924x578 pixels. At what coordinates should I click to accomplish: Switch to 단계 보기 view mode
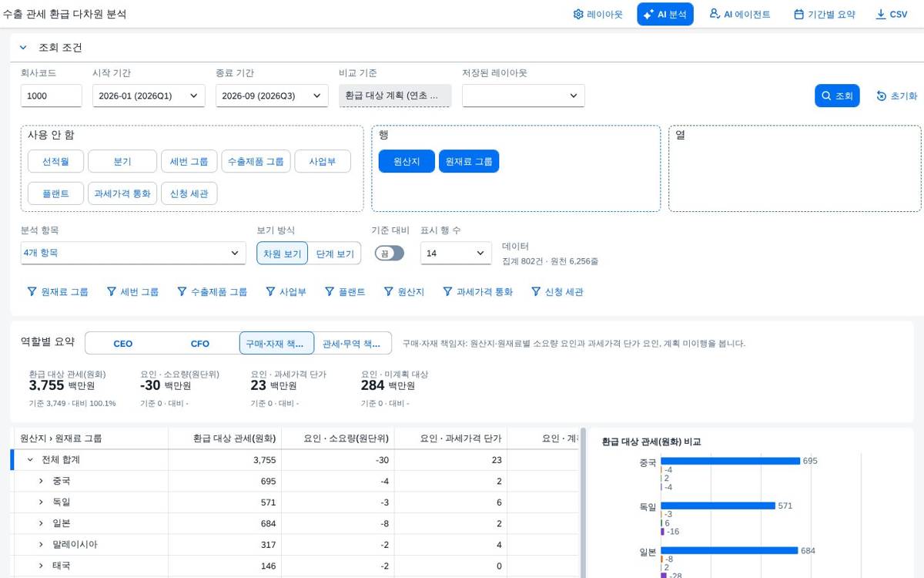(x=335, y=254)
